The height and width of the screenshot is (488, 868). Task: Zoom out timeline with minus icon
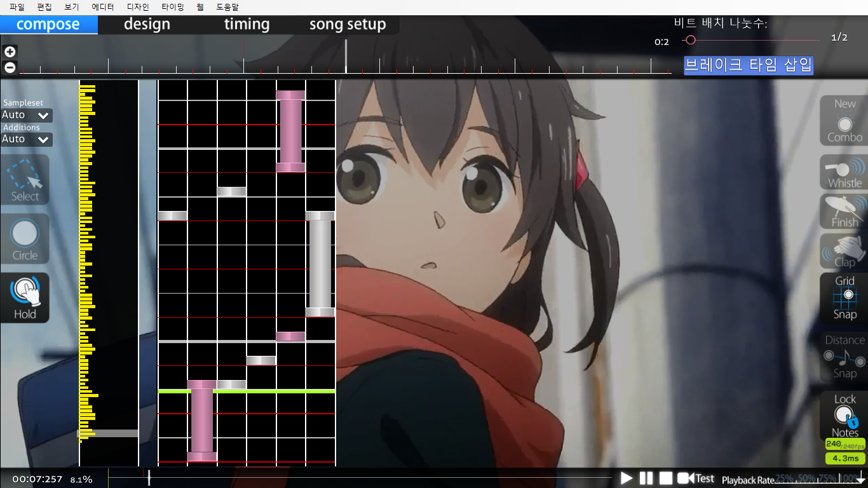10,67
